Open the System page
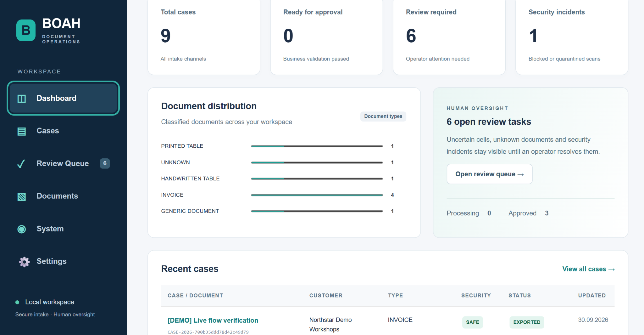Screen dimensions: 644x335 63,229
